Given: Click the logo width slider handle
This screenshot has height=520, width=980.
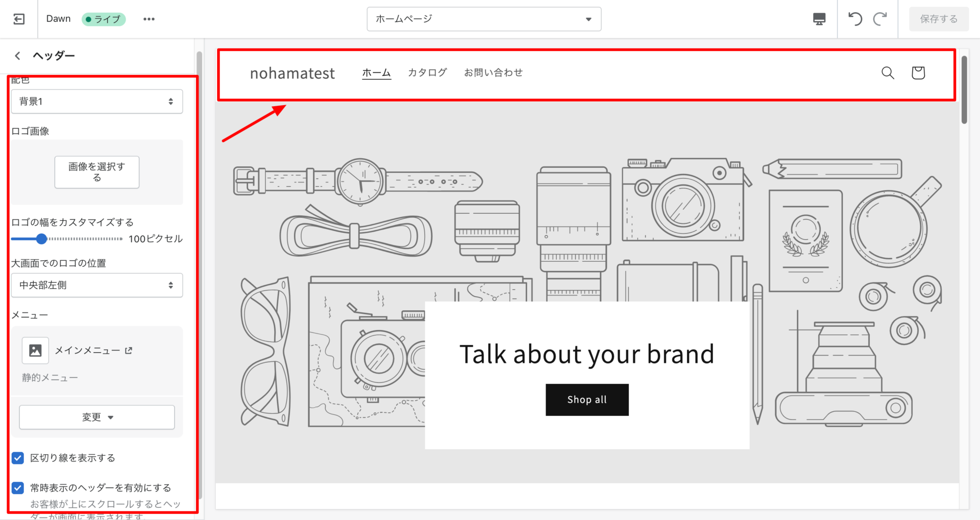Looking at the screenshot, I should pos(41,239).
